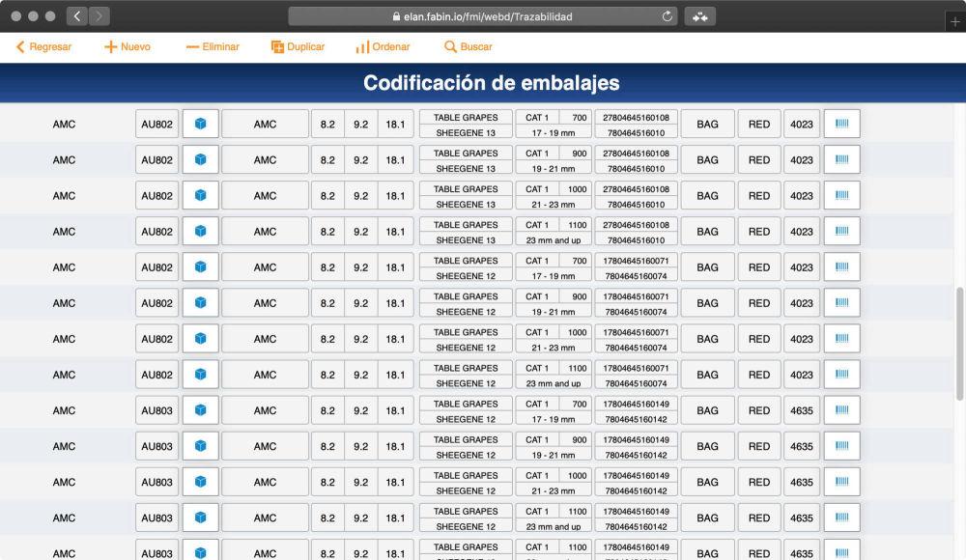The height and width of the screenshot is (560, 966).
Task: Click barcode icon in AU802 SHEEGENE 12 size 1100 row
Action: tap(841, 375)
